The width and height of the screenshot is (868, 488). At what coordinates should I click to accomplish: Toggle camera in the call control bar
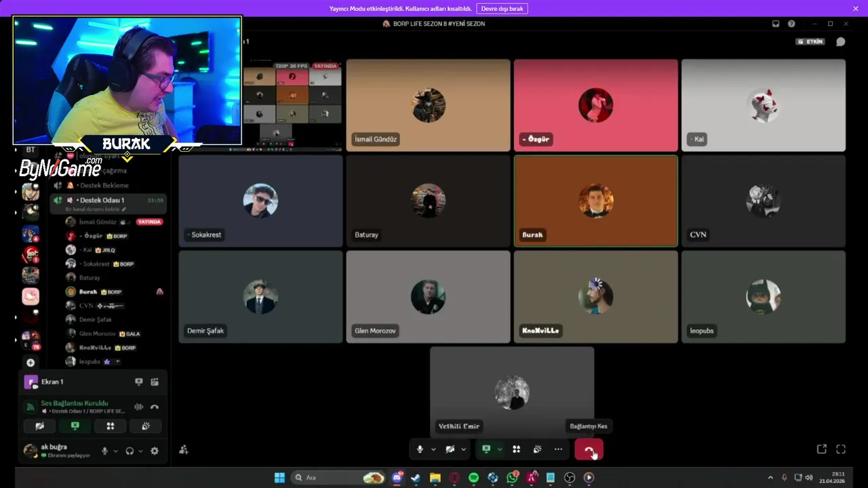click(450, 449)
